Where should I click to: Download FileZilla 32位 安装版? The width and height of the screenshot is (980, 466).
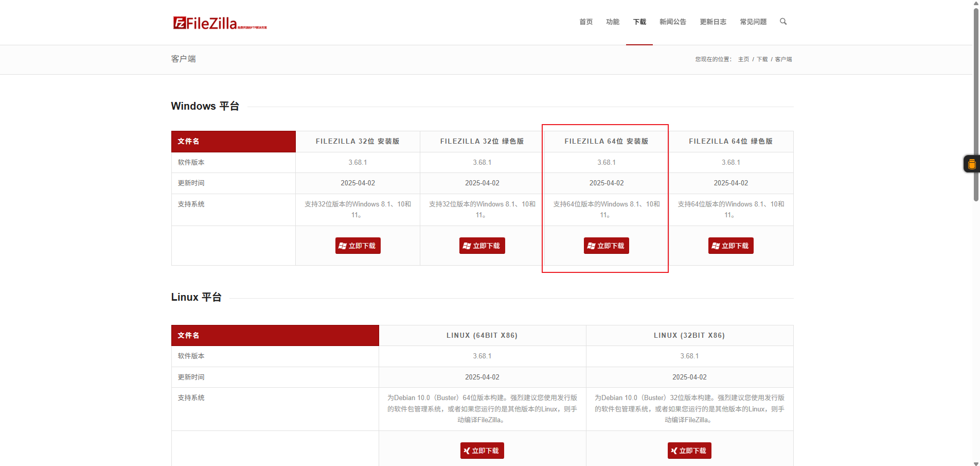(x=358, y=246)
